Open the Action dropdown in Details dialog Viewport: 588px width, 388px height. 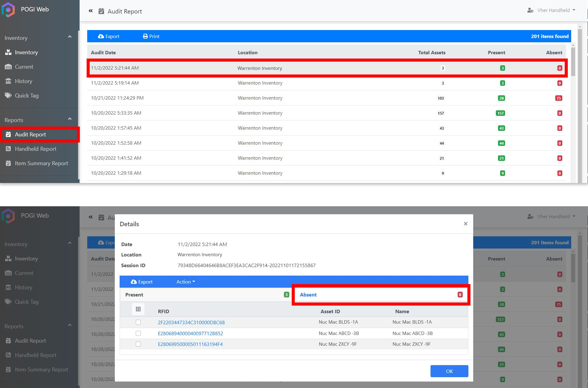tap(185, 282)
